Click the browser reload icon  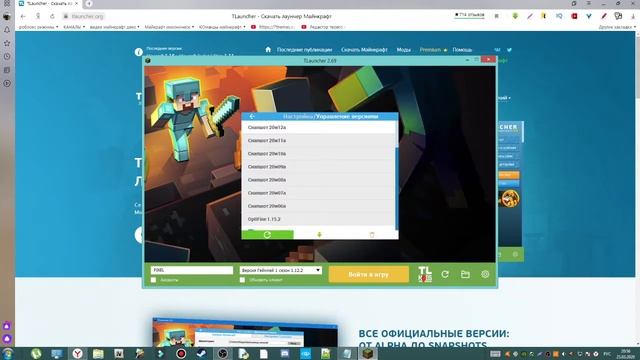coord(52,16)
